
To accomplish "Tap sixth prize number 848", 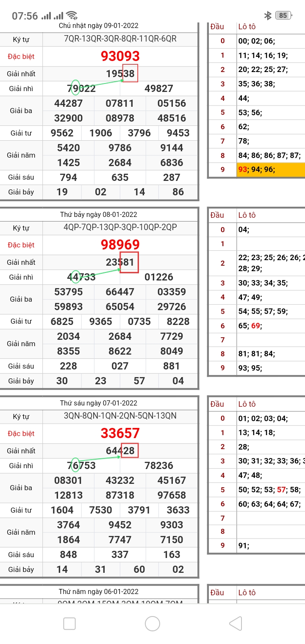I will (x=69, y=554).
